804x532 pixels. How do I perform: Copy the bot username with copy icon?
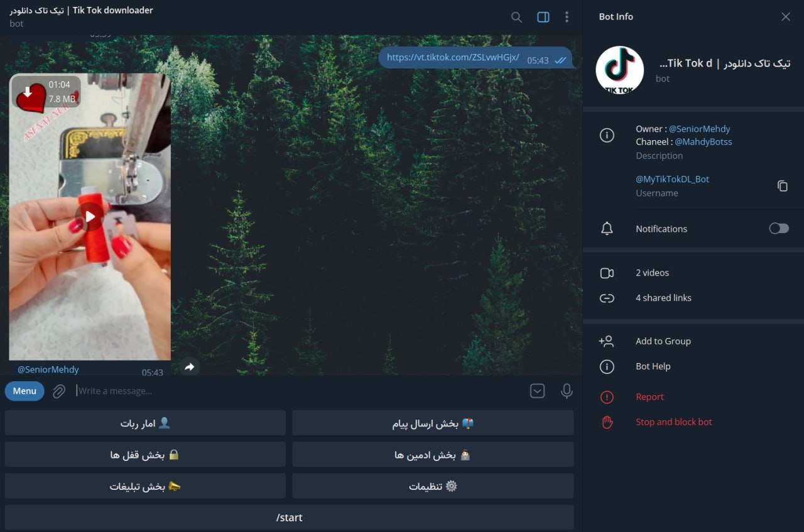click(782, 186)
